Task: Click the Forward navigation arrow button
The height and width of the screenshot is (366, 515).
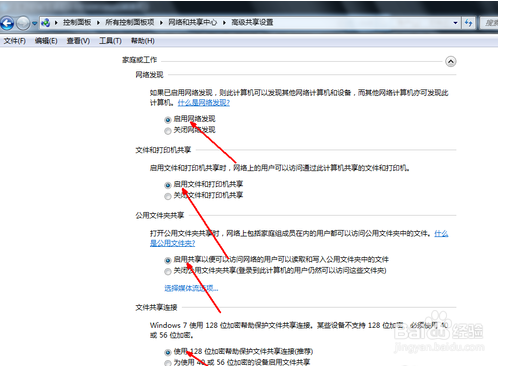Action: [x=23, y=23]
